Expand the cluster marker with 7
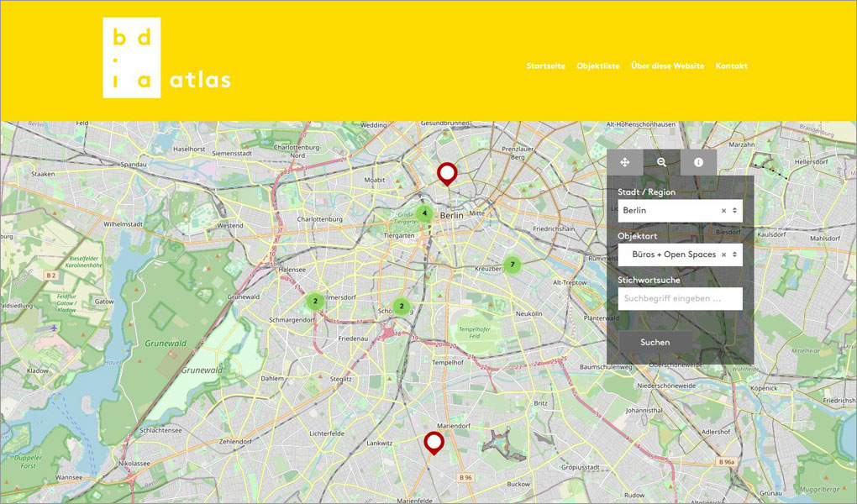The height and width of the screenshot is (504, 857). pos(512,265)
